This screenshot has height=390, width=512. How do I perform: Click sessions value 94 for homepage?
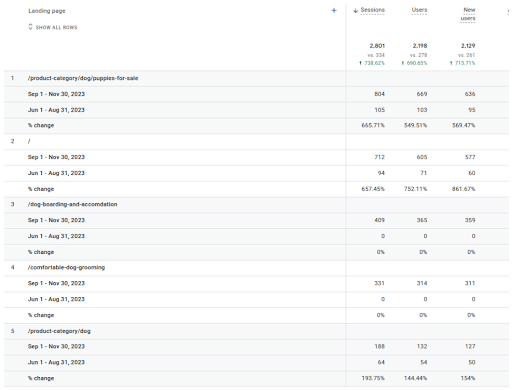pyautogui.click(x=381, y=173)
